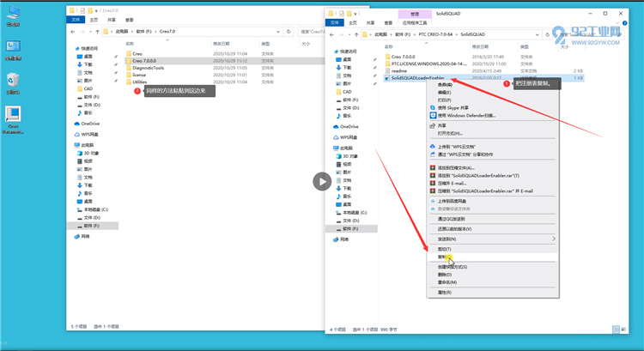Open CAD folder in Creo7.0 window sidebar
This screenshot has width=644, height=351.
pyautogui.click(x=88, y=88)
